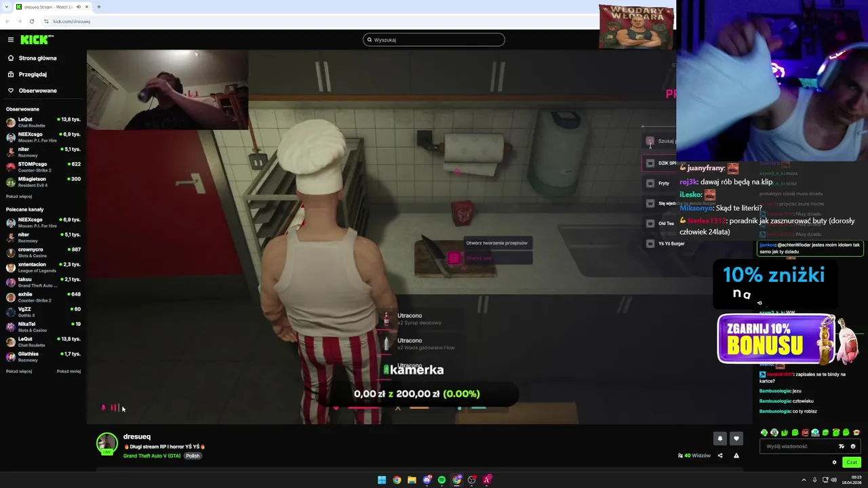Open the emoji picker in chat

point(853,447)
